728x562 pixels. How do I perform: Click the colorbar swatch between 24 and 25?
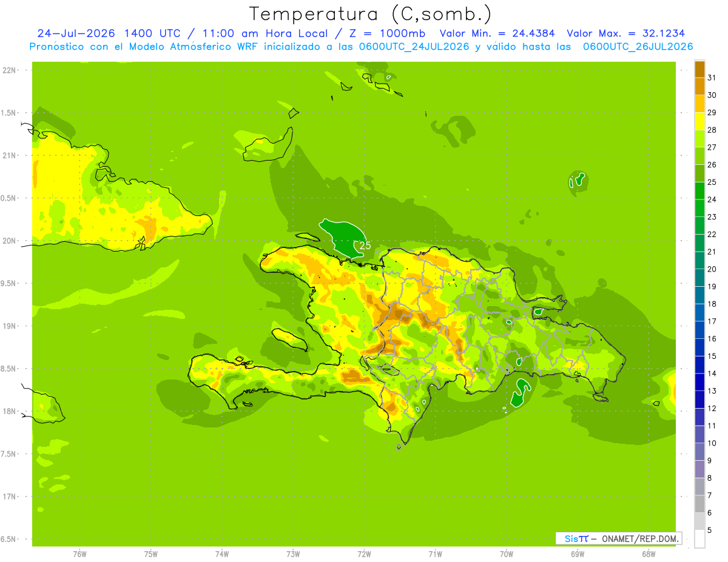(699, 190)
